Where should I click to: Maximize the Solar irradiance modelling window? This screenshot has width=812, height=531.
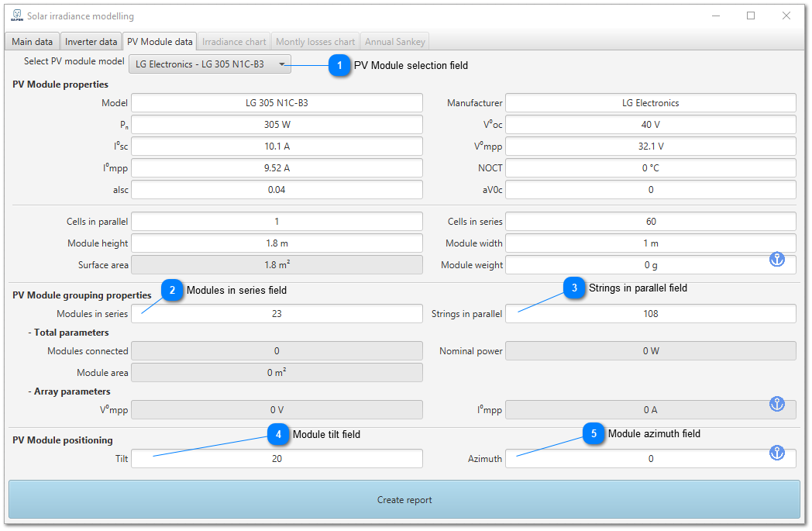click(751, 16)
